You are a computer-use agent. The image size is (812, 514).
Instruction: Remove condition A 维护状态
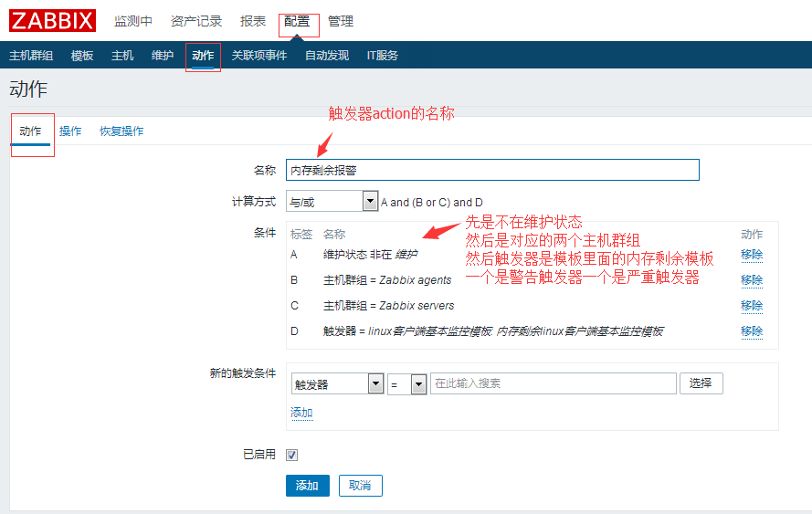coord(752,255)
